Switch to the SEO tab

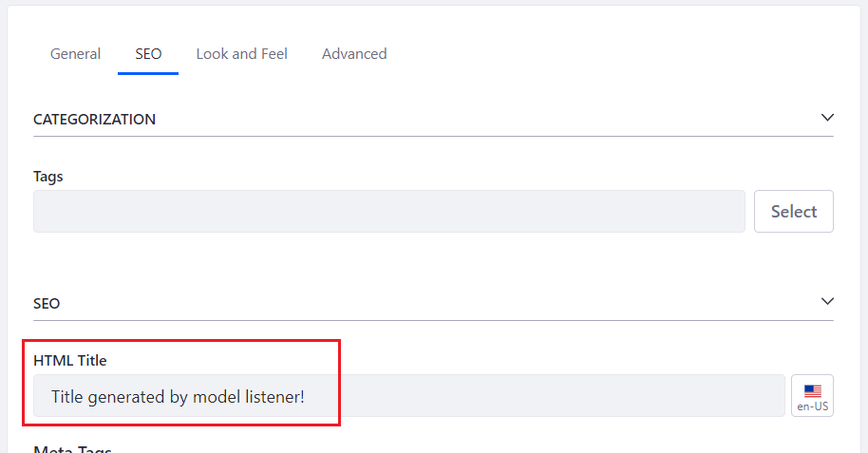pos(148,54)
